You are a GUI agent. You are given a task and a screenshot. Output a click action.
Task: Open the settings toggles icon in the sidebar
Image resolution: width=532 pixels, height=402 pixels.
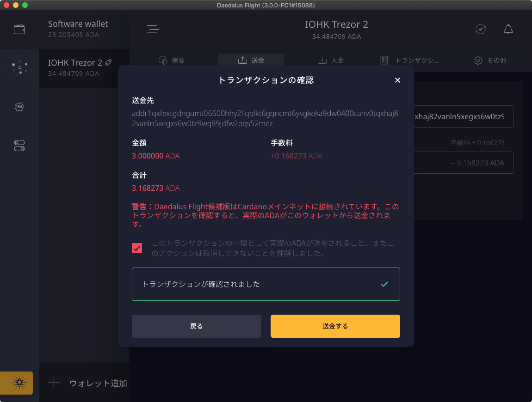pos(19,146)
